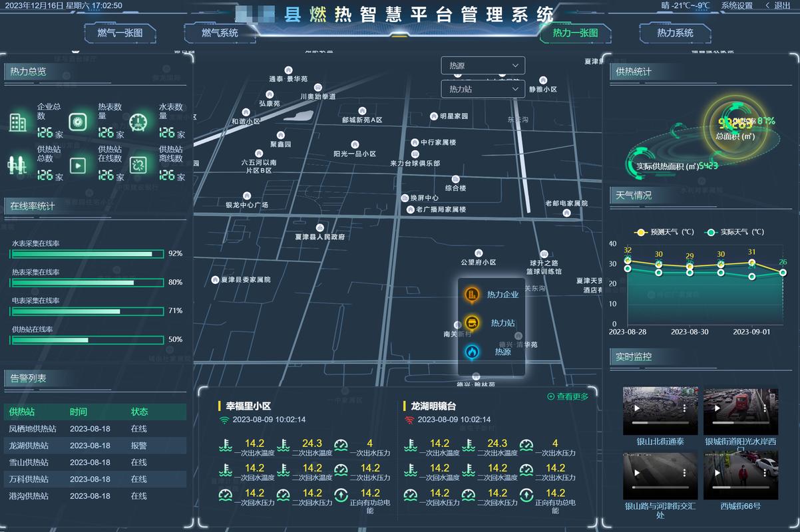Image resolution: width=800 pixels, height=532 pixels.
Task: Switch to the 燃气系统 tab
Action: [220, 33]
